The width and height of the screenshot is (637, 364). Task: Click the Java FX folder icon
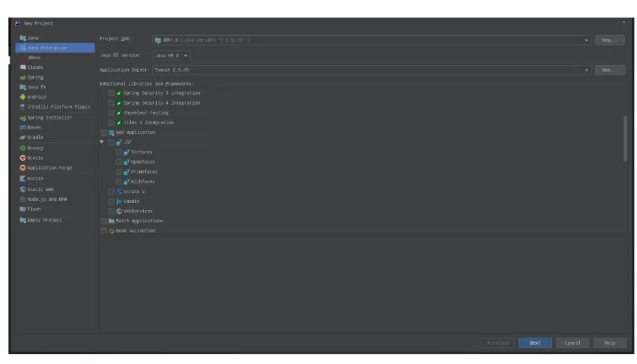[x=23, y=87]
